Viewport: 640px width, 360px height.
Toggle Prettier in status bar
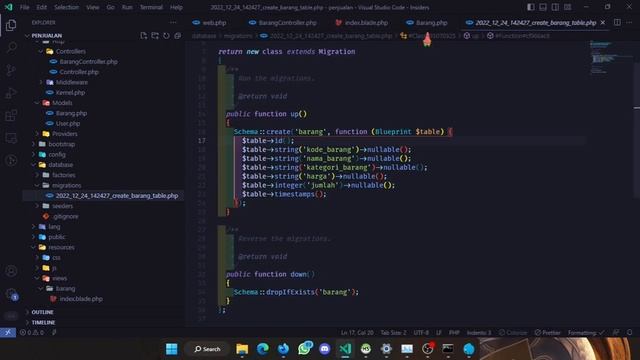click(547, 333)
